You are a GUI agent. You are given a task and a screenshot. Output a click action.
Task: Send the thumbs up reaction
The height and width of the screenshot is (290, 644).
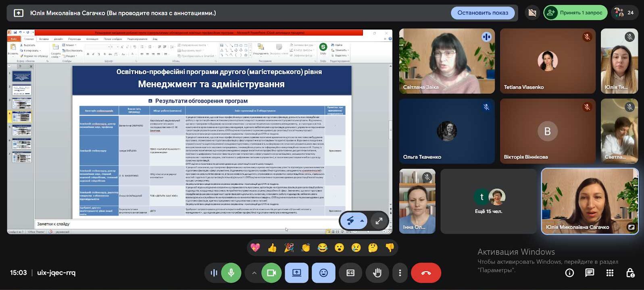point(272,248)
